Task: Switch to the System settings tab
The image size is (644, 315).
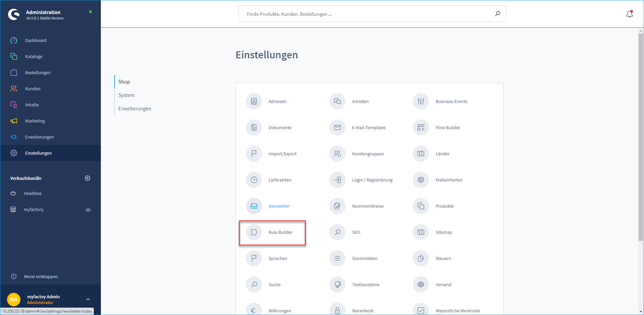Action: (x=126, y=95)
